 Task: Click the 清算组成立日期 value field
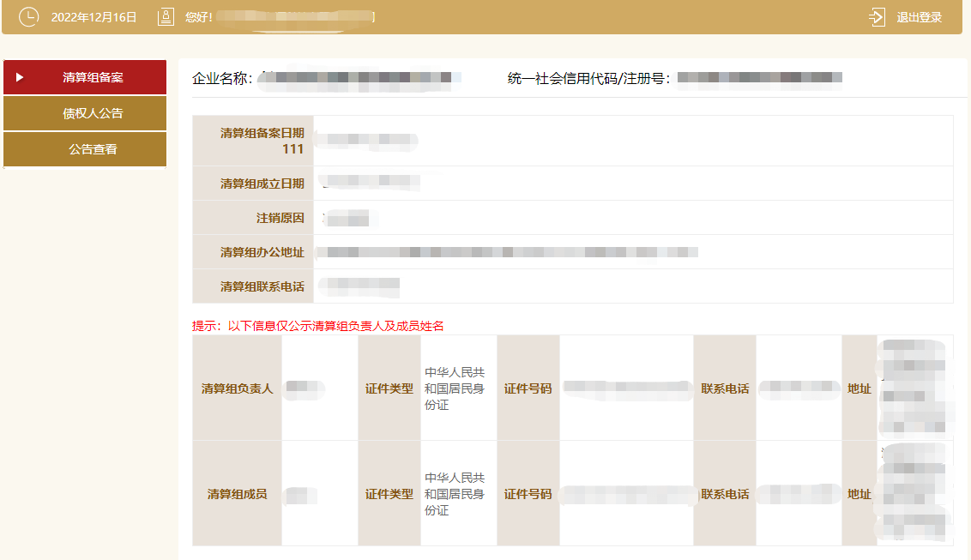(x=369, y=183)
